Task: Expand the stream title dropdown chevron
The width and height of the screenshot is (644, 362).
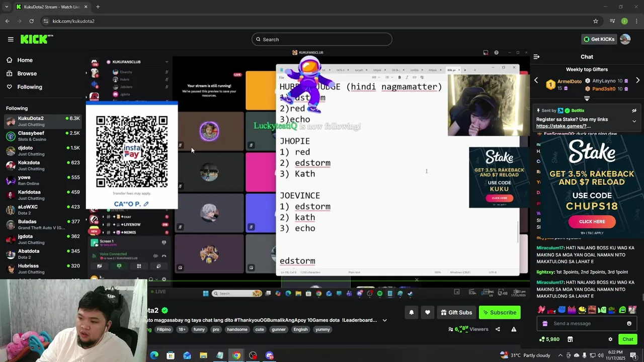Action: (x=384, y=320)
